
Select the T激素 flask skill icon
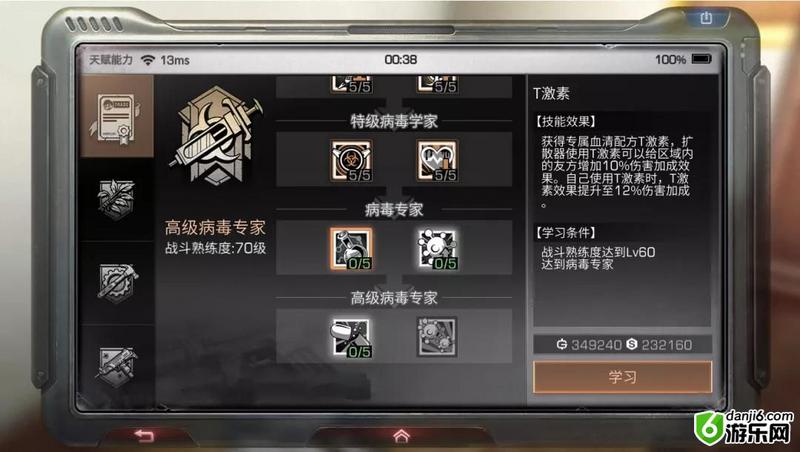coord(351,248)
